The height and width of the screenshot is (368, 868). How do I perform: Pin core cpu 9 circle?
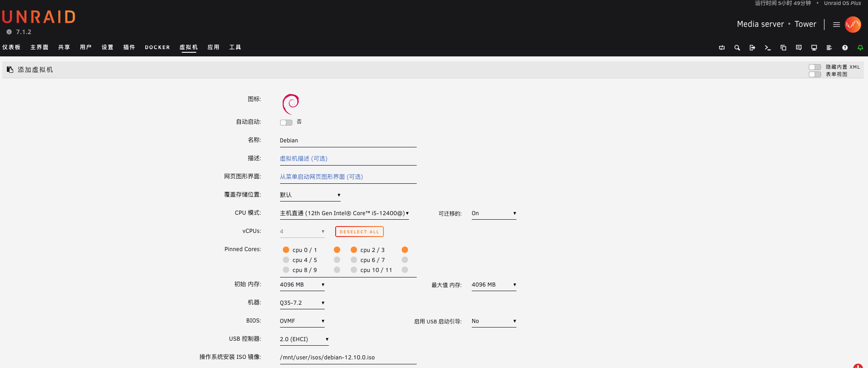(337, 270)
